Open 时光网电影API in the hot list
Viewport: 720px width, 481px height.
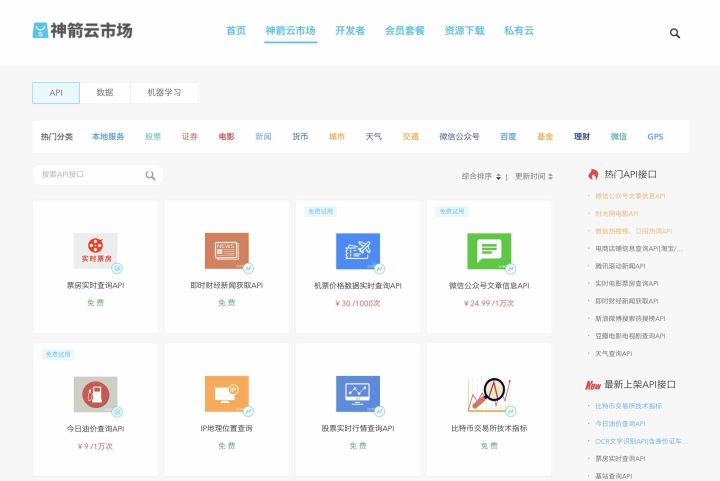click(617, 213)
